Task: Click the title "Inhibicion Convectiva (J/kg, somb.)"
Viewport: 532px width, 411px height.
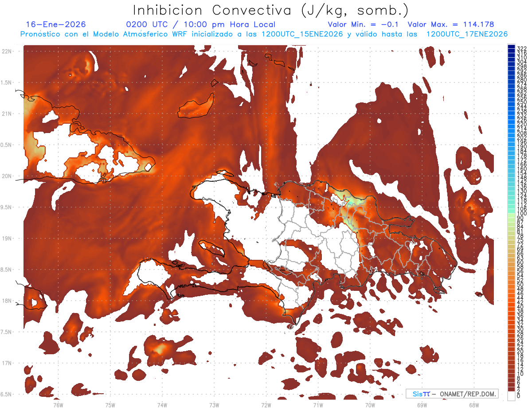Action: 271,10
